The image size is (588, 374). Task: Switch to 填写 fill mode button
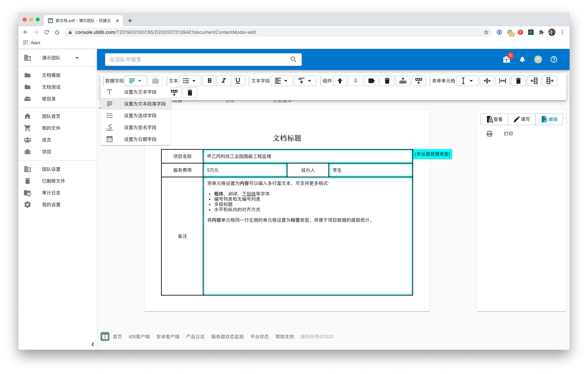[522, 119]
